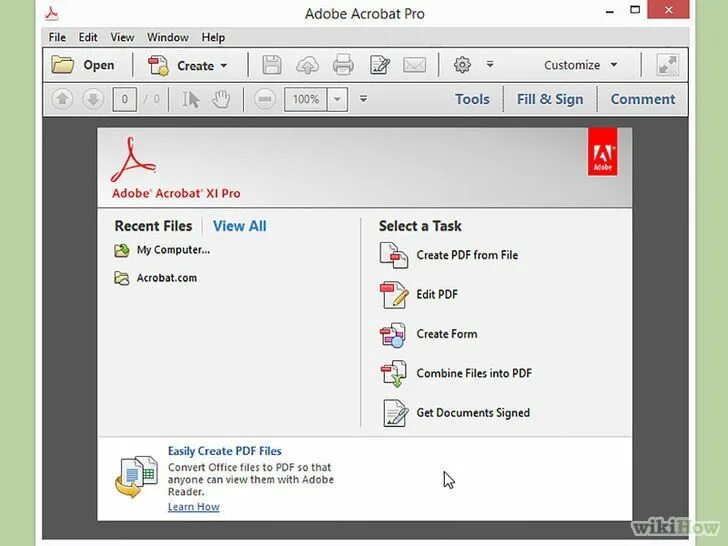
Task: Click Edit PDF task text
Action: click(437, 294)
